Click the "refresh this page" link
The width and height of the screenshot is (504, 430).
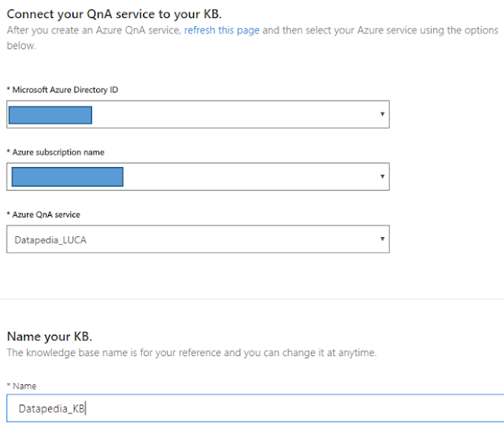point(221,30)
